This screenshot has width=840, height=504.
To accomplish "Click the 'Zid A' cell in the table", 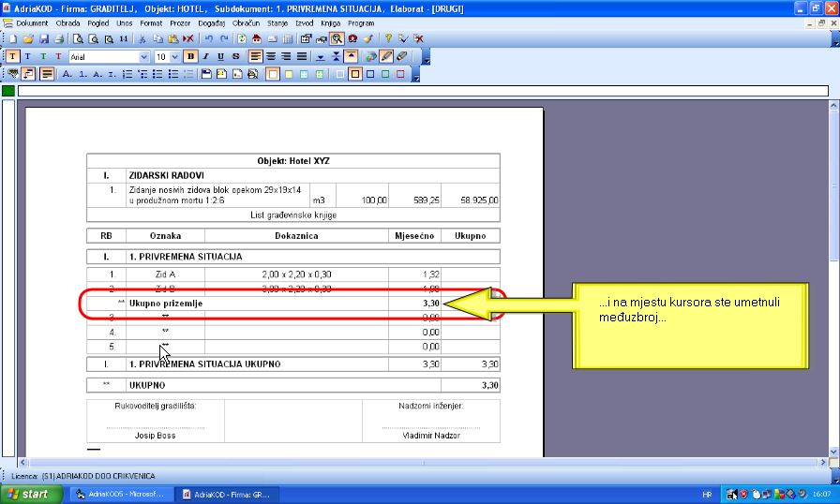I will point(165,274).
